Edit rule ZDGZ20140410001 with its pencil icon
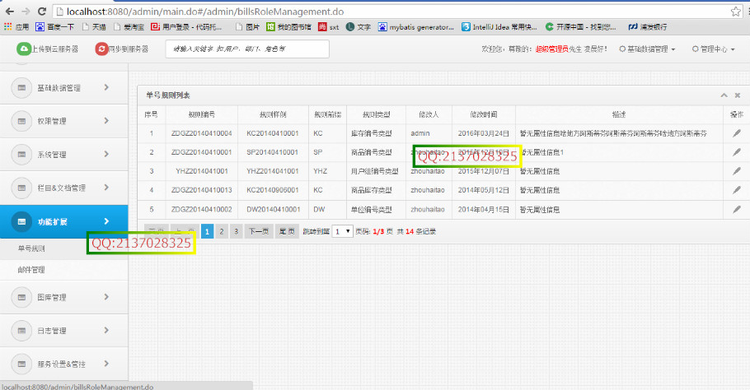The image size is (750, 390). [737, 152]
